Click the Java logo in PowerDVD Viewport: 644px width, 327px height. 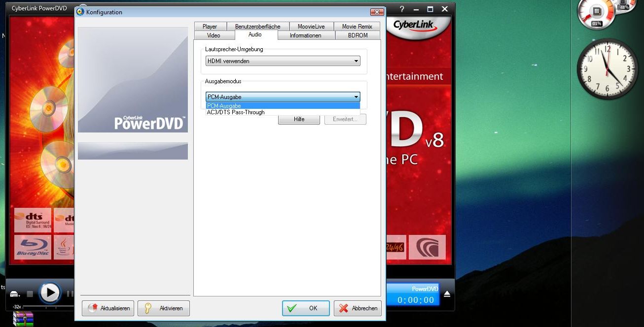[x=64, y=247]
